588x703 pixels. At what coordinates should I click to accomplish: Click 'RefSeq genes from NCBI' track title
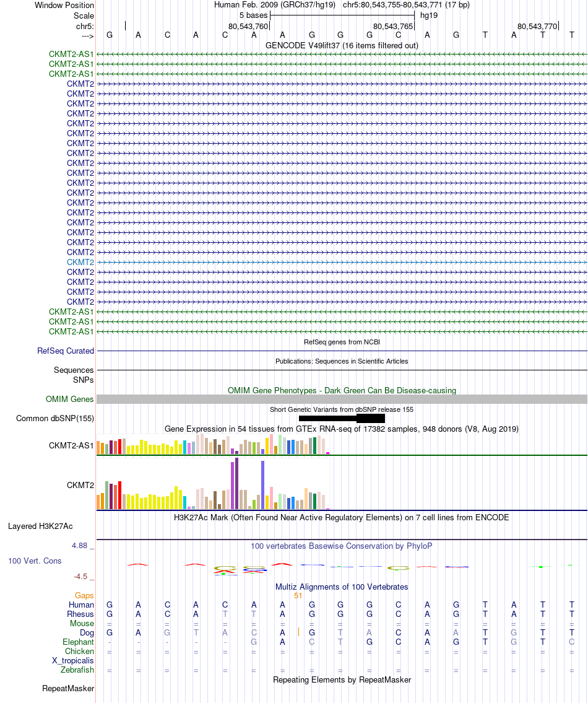[342, 342]
